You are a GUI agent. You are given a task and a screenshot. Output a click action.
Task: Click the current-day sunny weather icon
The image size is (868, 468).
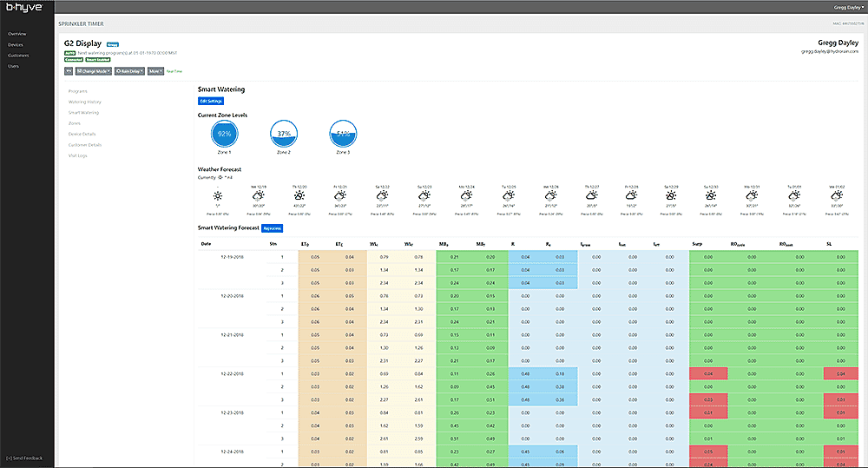[x=218, y=196]
